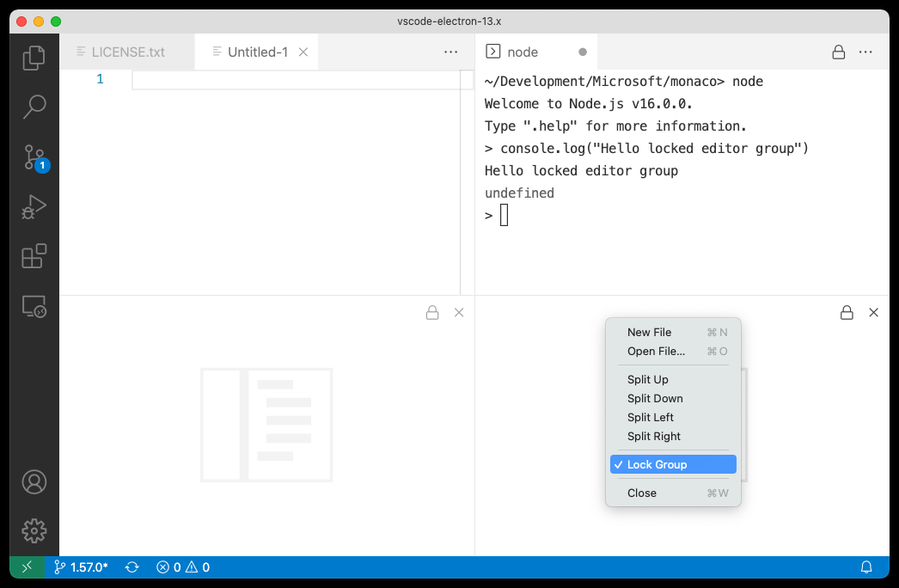Click the sync icon in the status bar
Viewport: 899px width, 588px height.
click(x=131, y=567)
